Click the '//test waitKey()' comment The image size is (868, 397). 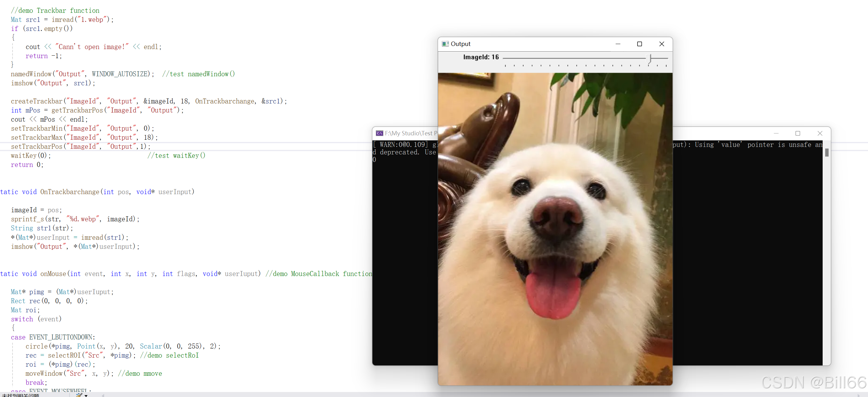coord(176,156)
